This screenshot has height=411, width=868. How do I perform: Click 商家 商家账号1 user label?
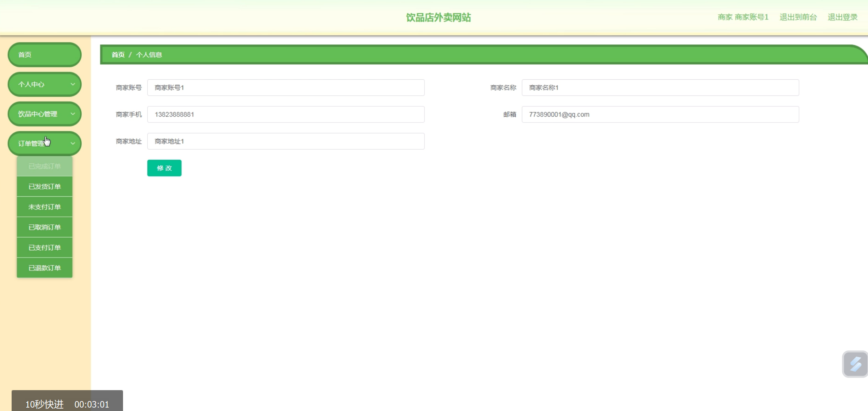743,17
